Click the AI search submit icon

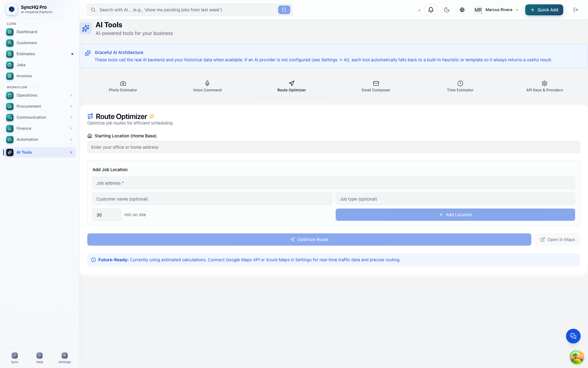284,10
